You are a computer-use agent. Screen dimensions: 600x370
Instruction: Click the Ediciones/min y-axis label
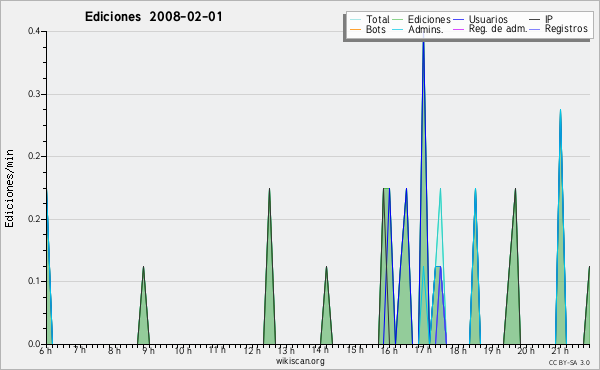[x=9, y=188]
